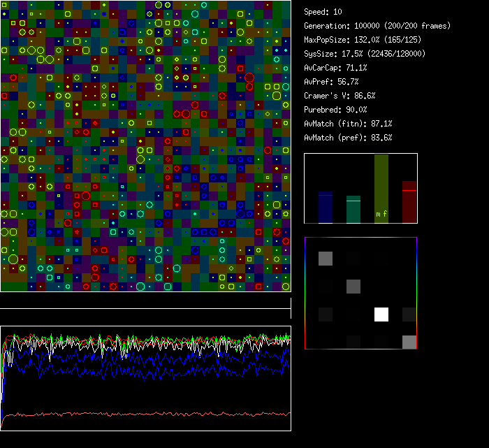The height and width of the screenshot is (448, 489).
Task: Click the AvMatch (pref) statistic
Action: (x=348, y=138)
